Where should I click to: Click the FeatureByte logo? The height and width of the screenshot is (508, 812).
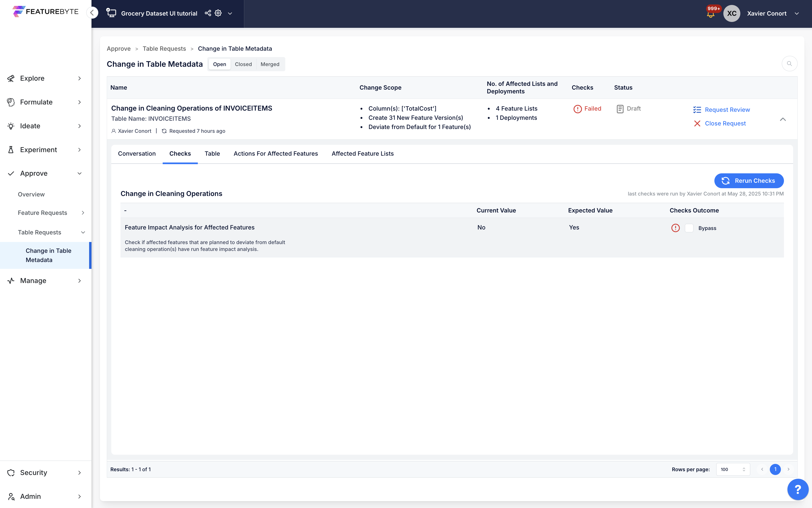[x=45, y=12]
